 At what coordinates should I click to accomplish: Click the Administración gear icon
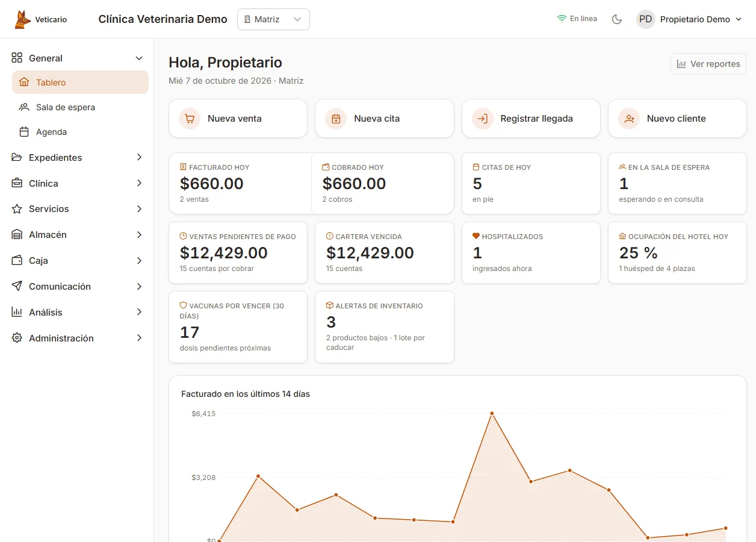17,338
